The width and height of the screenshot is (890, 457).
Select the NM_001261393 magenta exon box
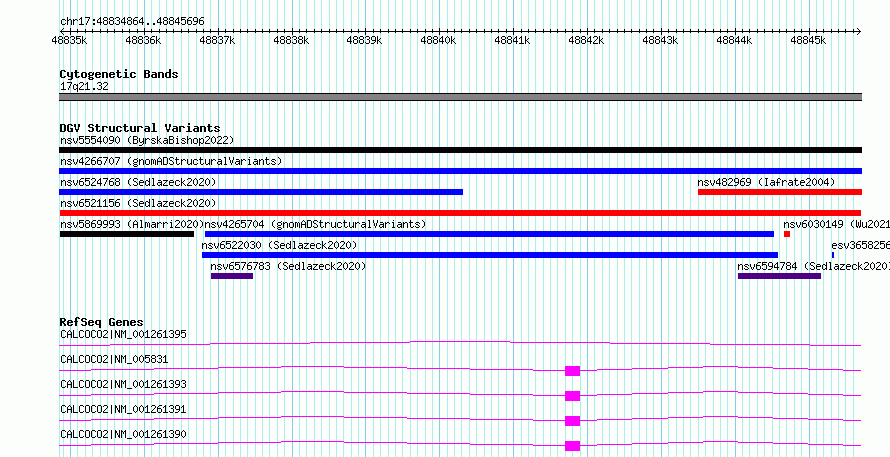coord(572,396)
